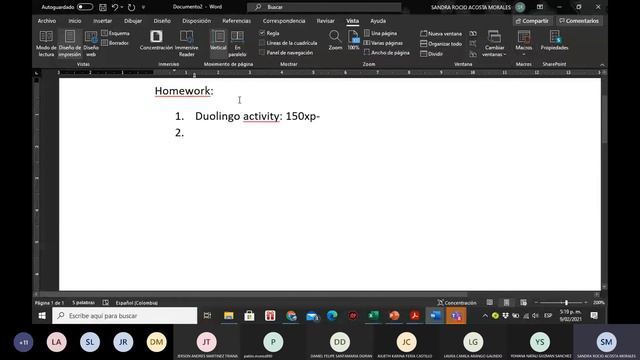Open Excel from the taskbar
Screen dimensions: 640x360
373,316
